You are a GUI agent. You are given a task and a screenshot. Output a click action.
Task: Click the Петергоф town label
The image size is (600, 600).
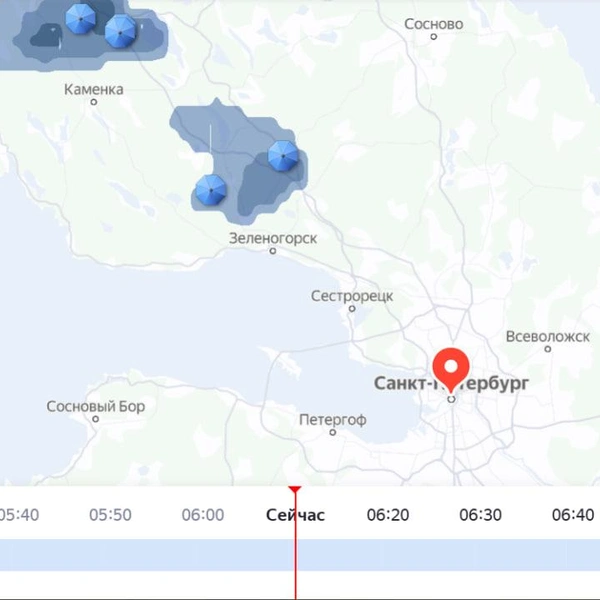coord(333,420)
